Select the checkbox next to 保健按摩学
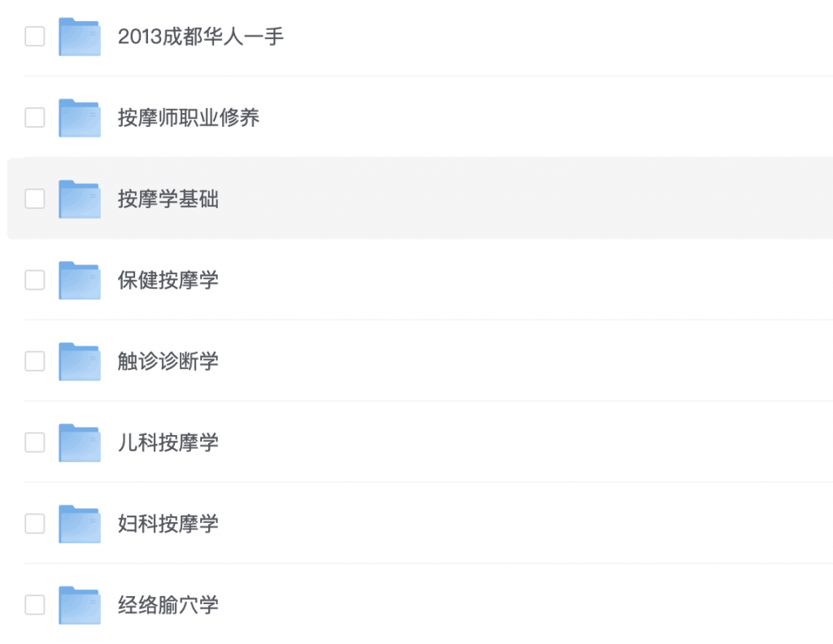Viewport: 833px width, 644px height. click(x=35, y=281)
